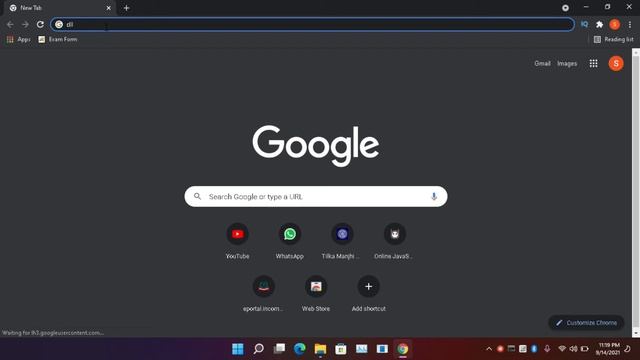Open taskbar Search

(258, 349)
